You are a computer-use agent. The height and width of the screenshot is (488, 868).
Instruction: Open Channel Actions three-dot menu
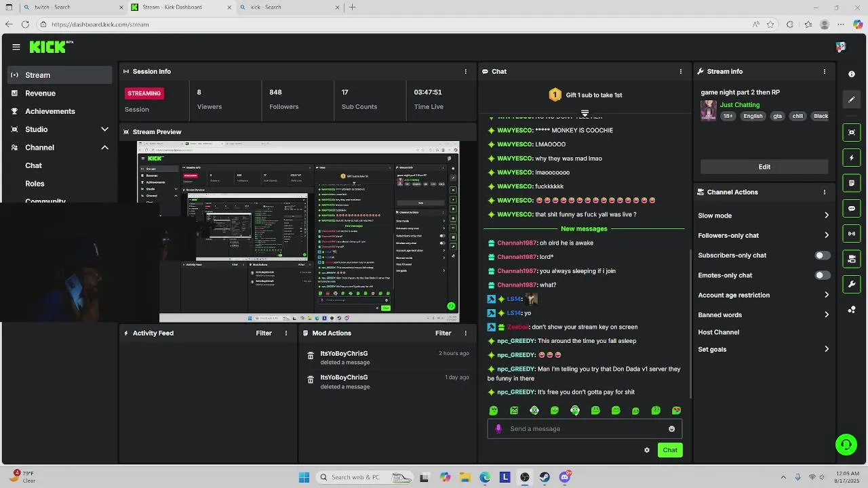(x=825, y=192)
